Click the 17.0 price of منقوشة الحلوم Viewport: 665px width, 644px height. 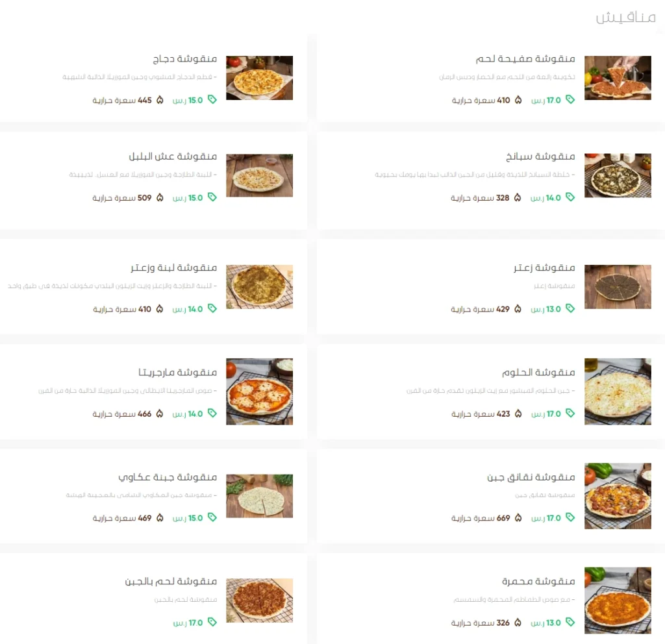pos(553,414)
